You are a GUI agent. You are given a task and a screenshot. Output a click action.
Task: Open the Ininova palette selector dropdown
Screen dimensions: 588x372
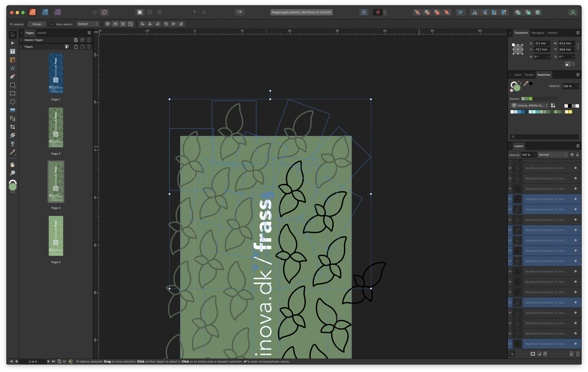(529, 105)
